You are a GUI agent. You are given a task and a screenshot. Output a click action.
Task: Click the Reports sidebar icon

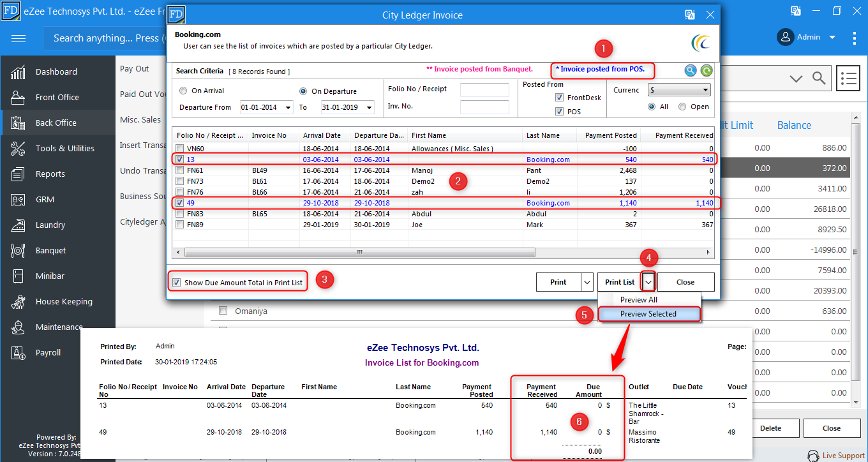click(18, 174)
